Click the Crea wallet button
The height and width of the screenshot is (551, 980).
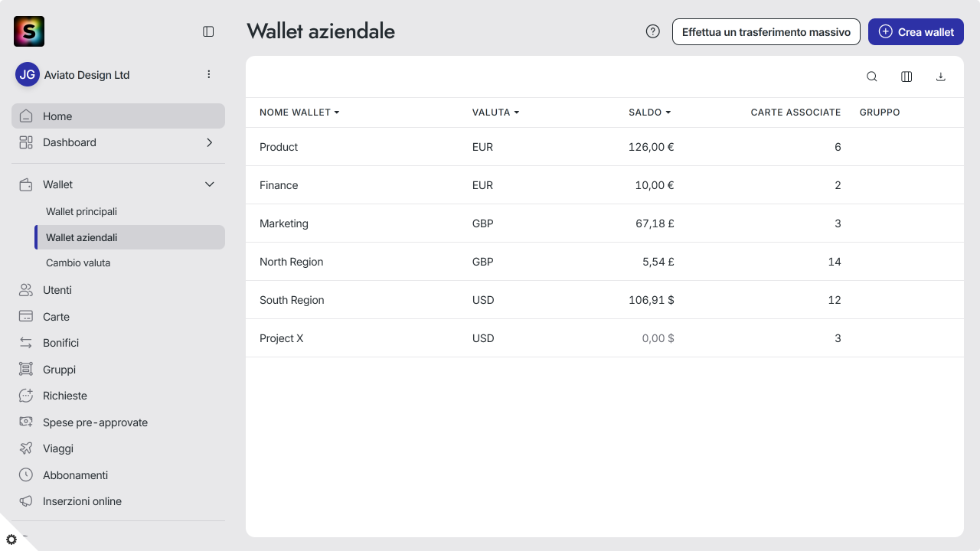[916, 31]
